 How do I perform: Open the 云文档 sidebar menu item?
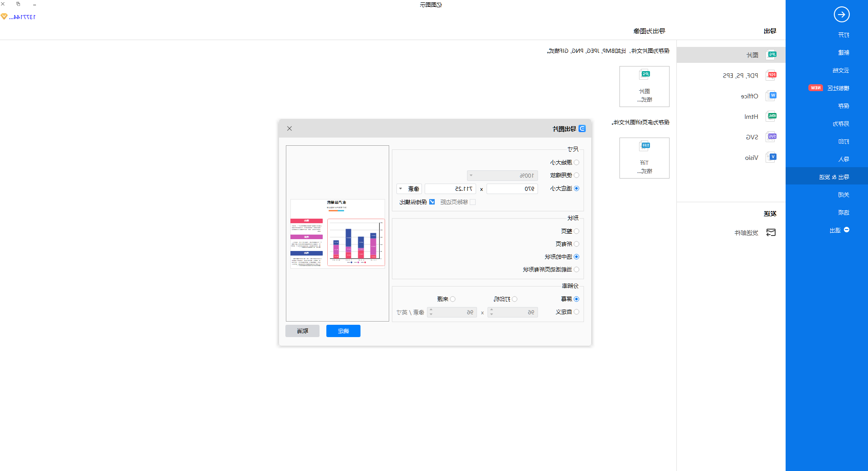coord(841,71)
